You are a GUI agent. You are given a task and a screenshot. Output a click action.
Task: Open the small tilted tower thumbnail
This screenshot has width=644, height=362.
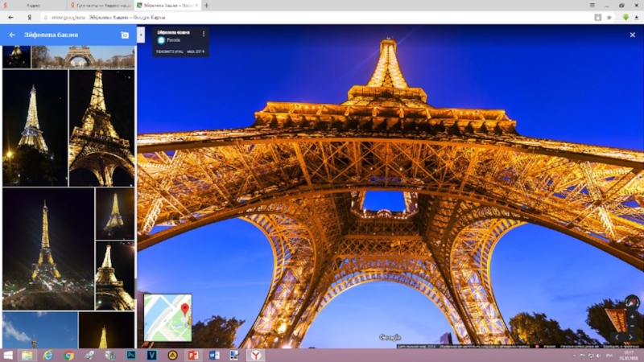coord(115,213)
